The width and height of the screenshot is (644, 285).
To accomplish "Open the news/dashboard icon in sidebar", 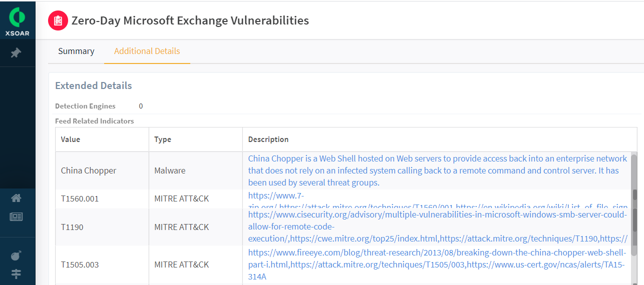I will (16, 217).
